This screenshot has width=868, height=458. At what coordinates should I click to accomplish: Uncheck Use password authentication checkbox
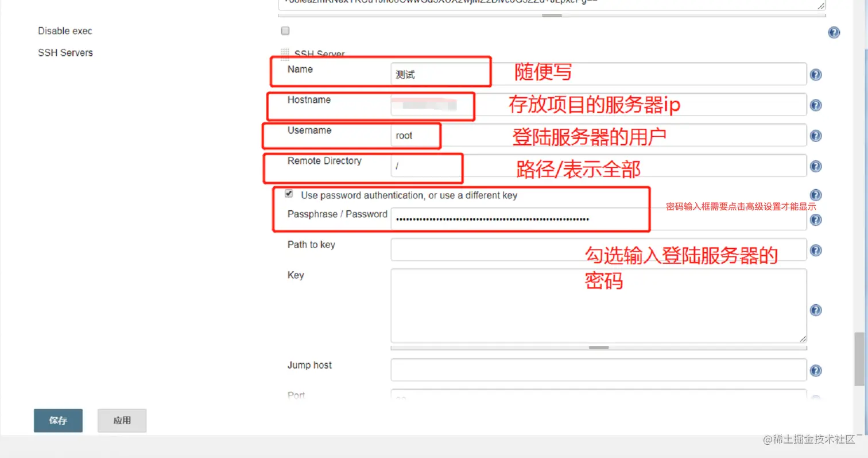[289, 194]
